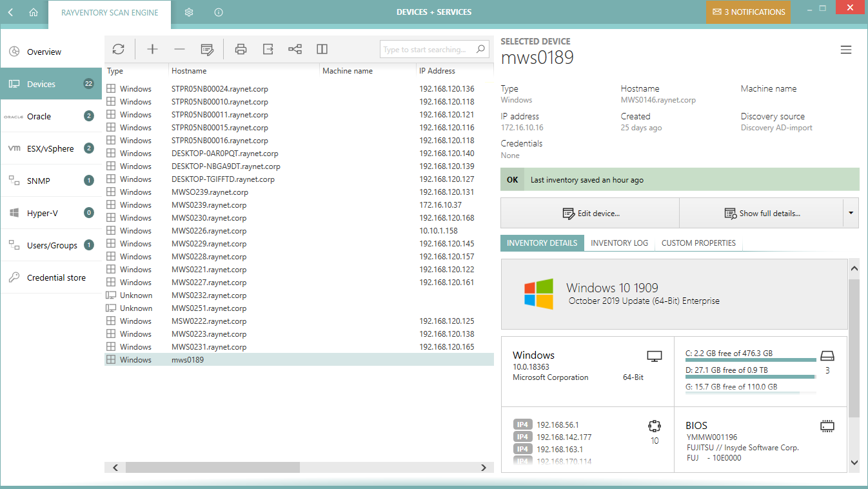Click the network topology icon

295,50
